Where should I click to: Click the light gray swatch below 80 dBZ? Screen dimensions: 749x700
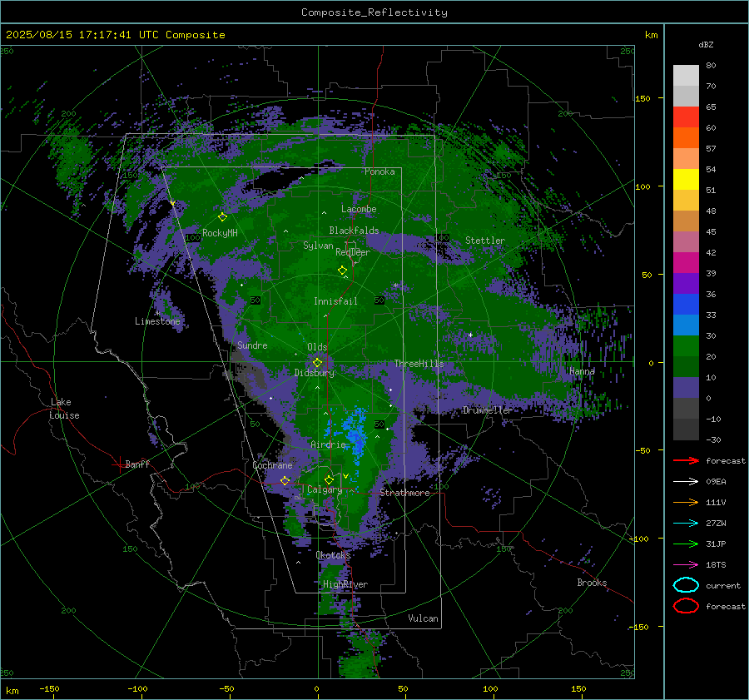pyautogui.click(x=686, y=76)
